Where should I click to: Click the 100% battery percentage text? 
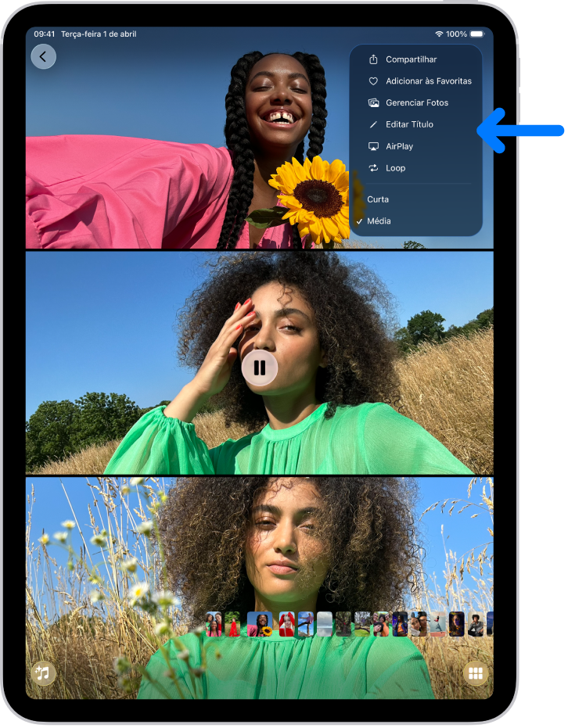pos(457,34)
